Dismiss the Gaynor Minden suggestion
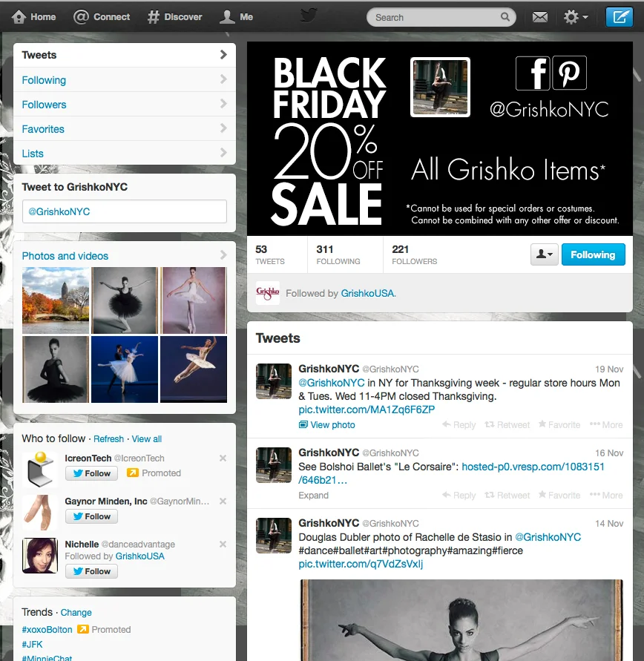The image size is (644, 661). 223,501
